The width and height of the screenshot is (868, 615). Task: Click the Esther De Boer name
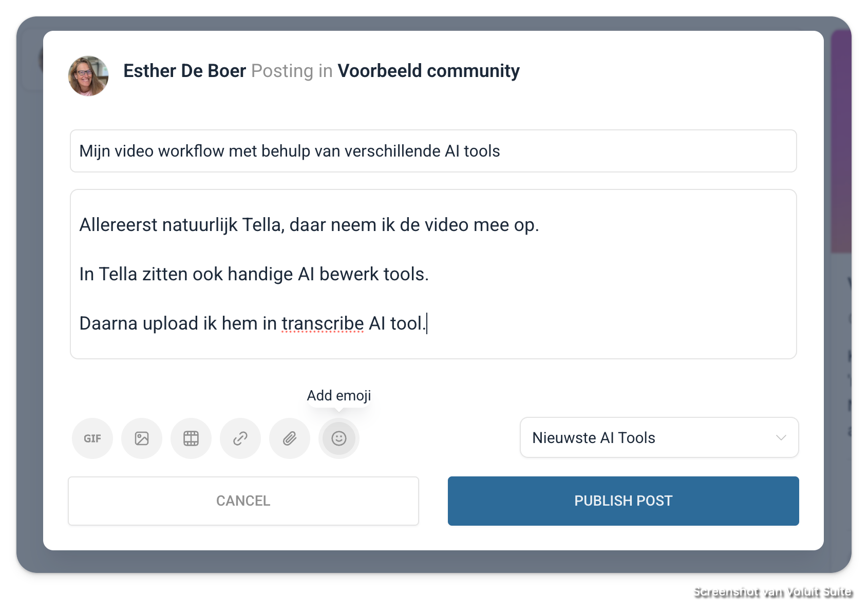tap(185, 71)
